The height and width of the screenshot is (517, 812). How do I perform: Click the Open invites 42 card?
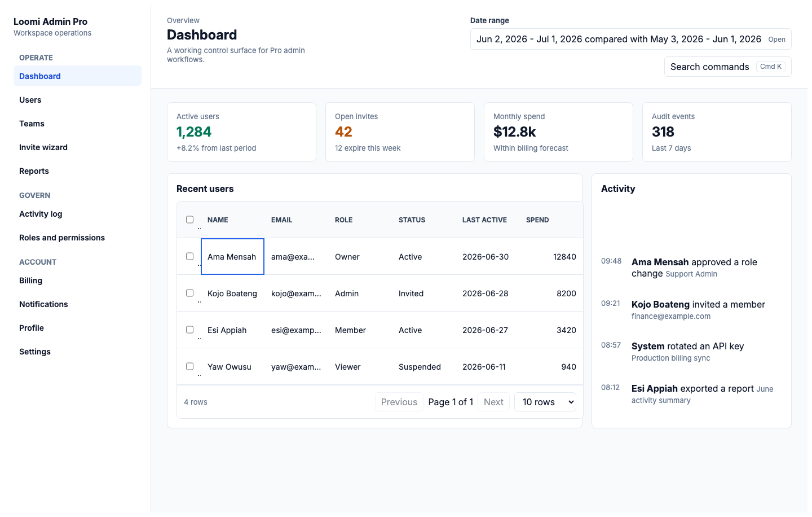click(x=400, y=132)
